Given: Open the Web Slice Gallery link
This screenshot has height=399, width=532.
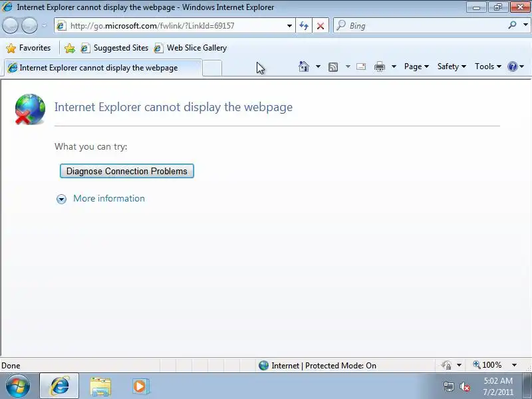Looking at the screenshot, I should 190,48.
